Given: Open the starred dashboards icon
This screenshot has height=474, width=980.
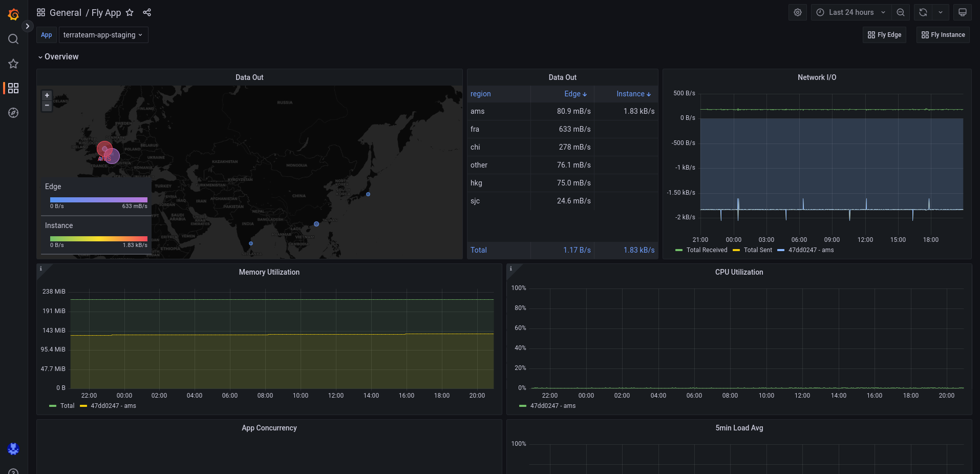Looking at the screenshot, I should pyautogui.click(x=13, y=64).
